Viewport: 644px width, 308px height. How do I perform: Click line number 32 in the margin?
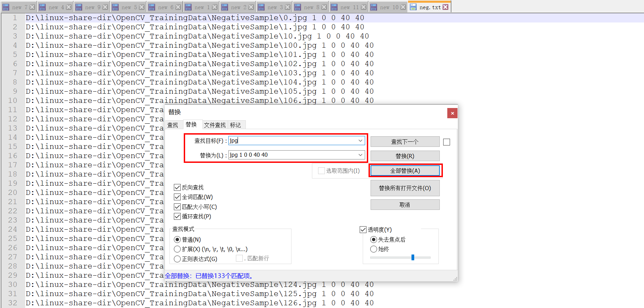13,303
